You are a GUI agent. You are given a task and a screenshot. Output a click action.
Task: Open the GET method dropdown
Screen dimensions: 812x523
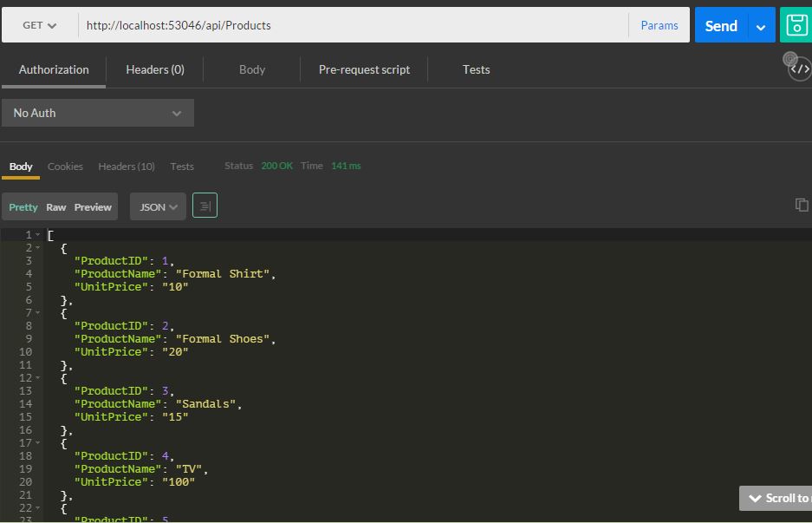coord(39,25)
